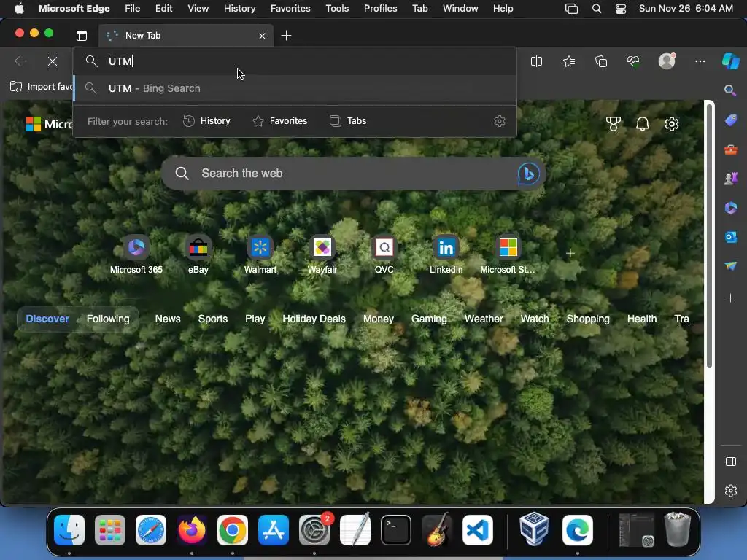Open the sidebar Search icon
747x560 pixels.
730,90
